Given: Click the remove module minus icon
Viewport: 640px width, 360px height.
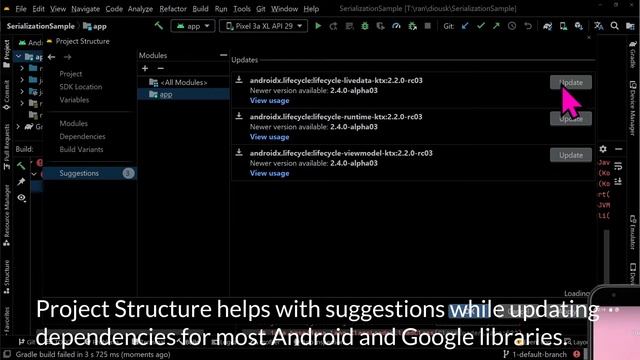Looking at the screenshot, I should tap(161, 69).
